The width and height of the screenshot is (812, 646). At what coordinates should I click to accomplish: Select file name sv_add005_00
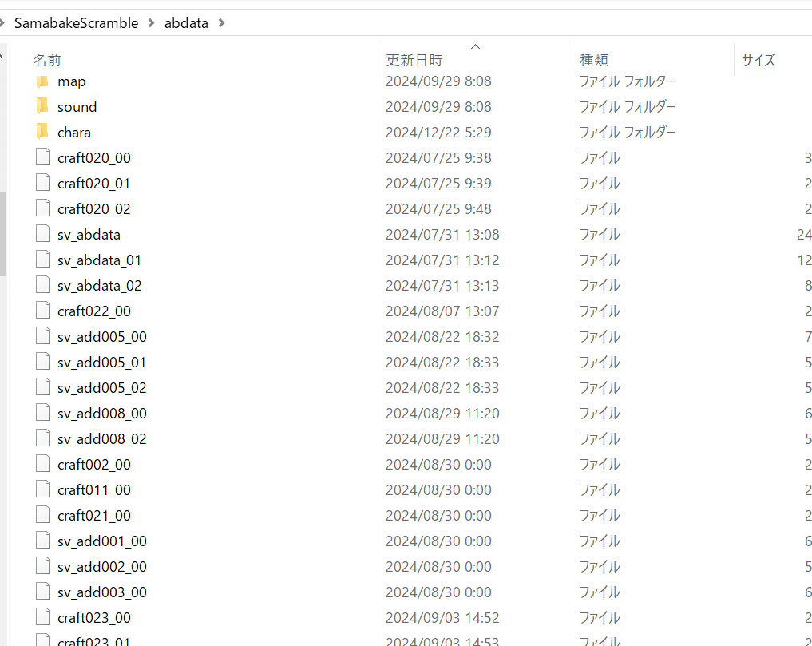pyautogui.click(x=102, y=337)
